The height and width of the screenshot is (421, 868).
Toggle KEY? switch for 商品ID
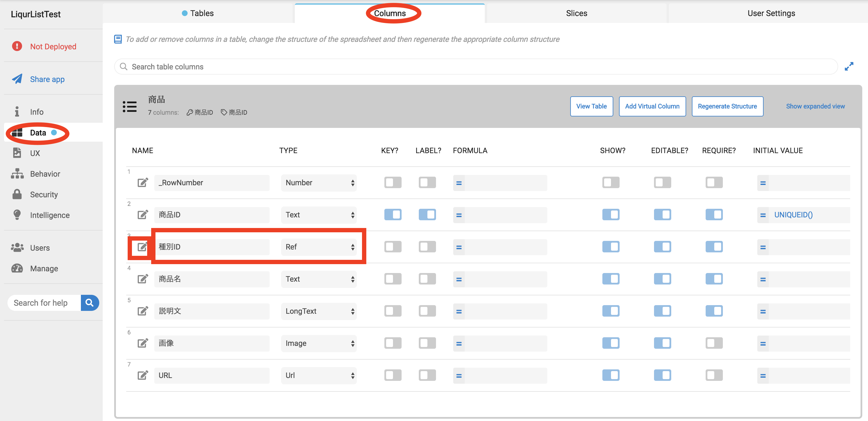tap(393, 215)
